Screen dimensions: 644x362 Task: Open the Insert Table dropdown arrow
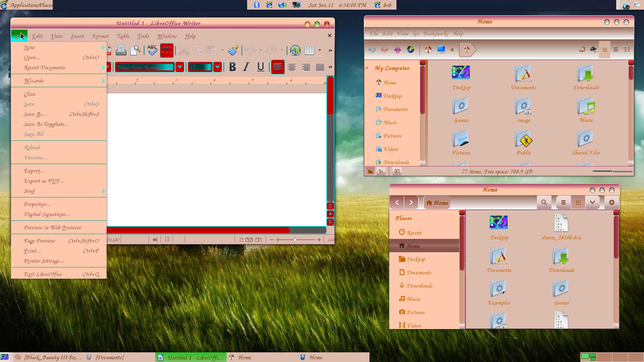[320, 50]
